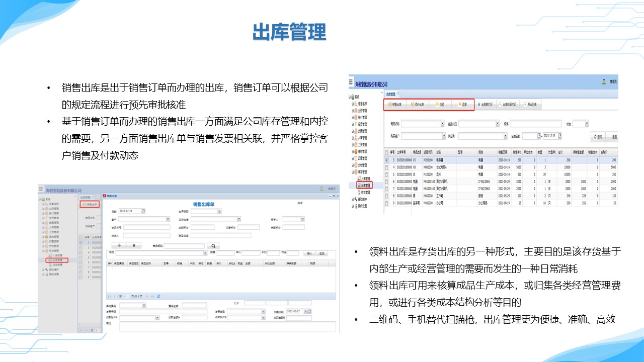Viewport: 644px width, 362px height.
Task: Close the 出库管理 tab via its X
Action: pos(398,93)
